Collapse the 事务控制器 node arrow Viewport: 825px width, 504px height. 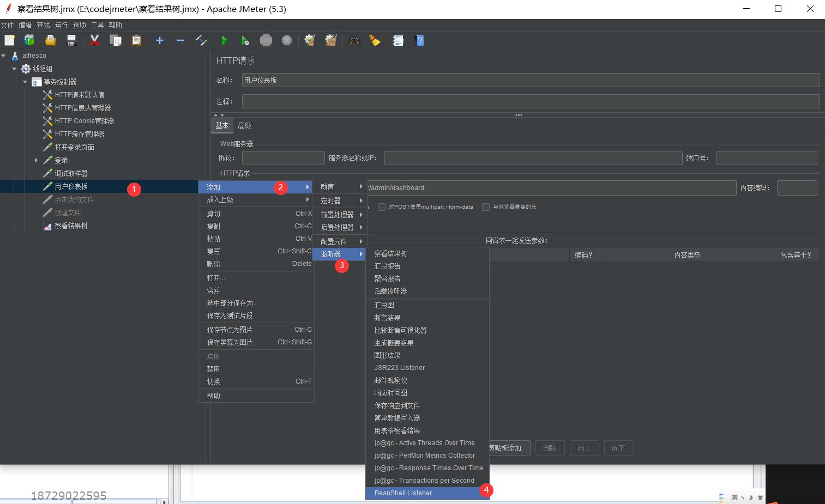[x=25, y=82]
